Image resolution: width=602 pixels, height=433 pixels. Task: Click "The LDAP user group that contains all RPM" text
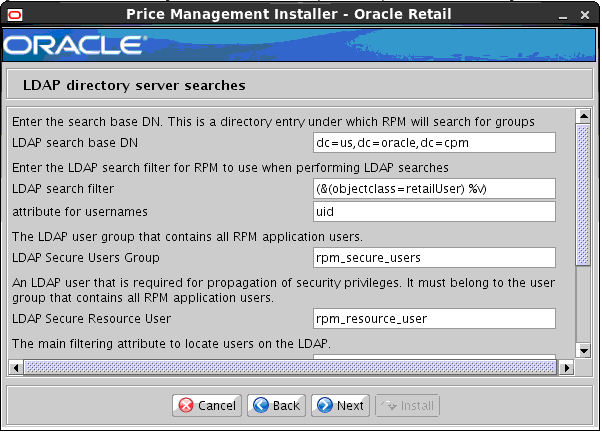pyautogui.click(x=187, y=237)
